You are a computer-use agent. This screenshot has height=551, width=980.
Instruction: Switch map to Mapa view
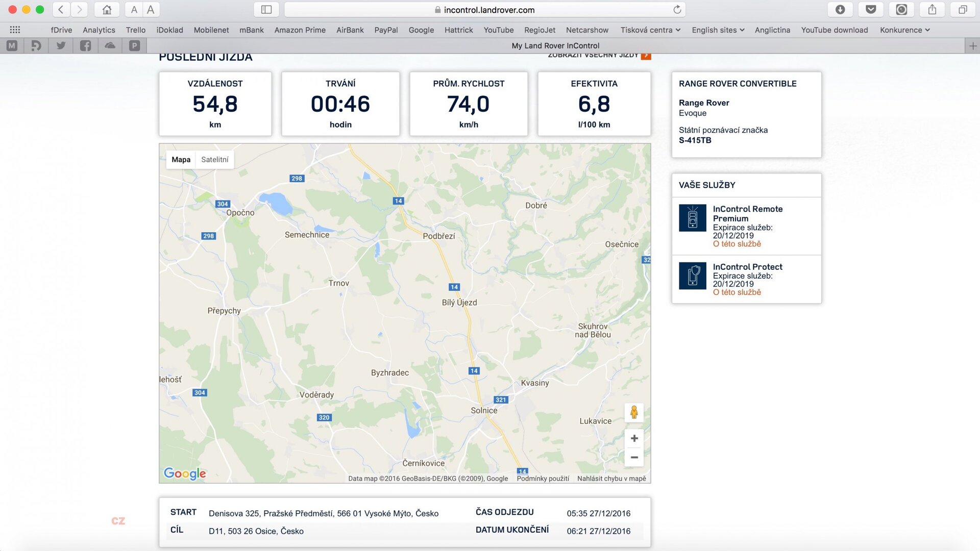(x=181, y=160)
